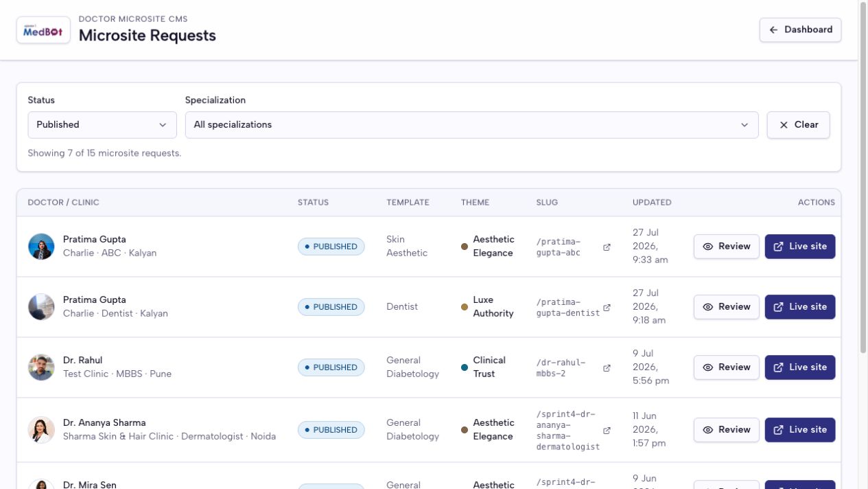Open the external link icon for sprint4-dr-ananya-sharma slug
Image resolution: width=868 pixels, height=489 pixels.
coord(607,431)
